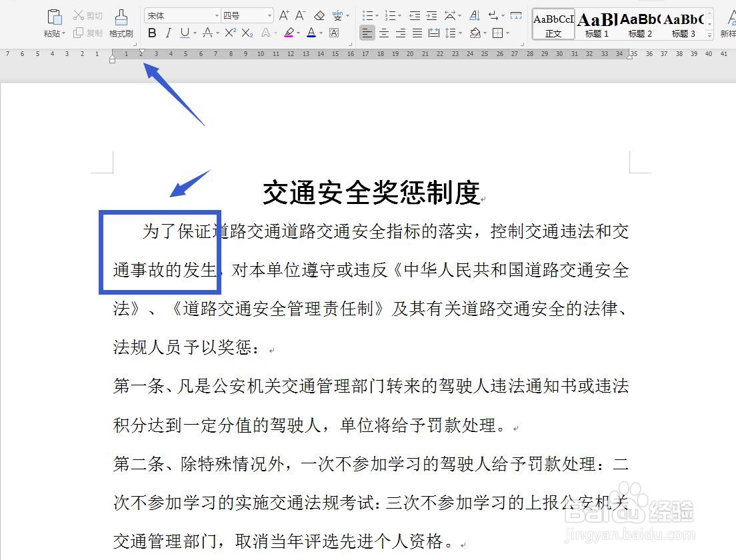Click the paragraph starting with 第二条
736x560 pixels.
(x=371, y=502)
